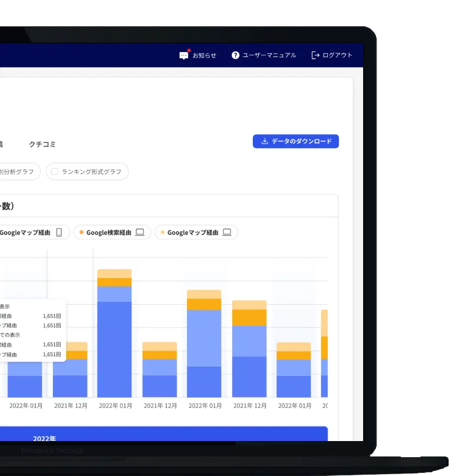The width and height of the screenshot is (467, 476).
Task: Click the download icon in the data button
Action: tap(264, 142)
